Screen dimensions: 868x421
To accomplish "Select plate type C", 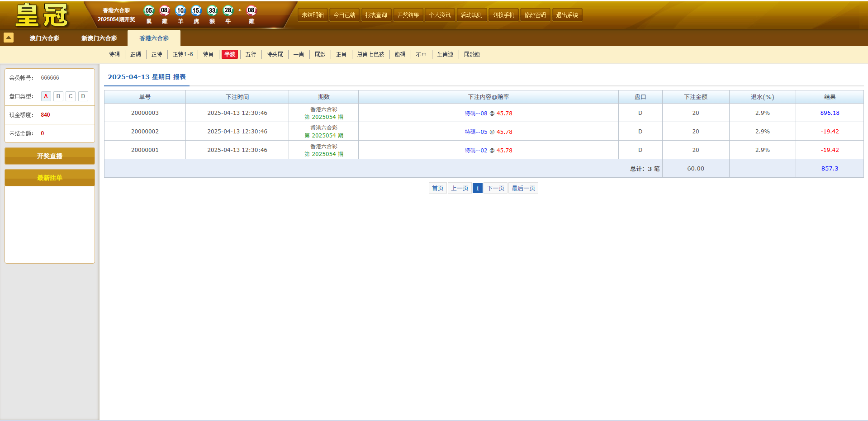I will [x=70, y=96].
